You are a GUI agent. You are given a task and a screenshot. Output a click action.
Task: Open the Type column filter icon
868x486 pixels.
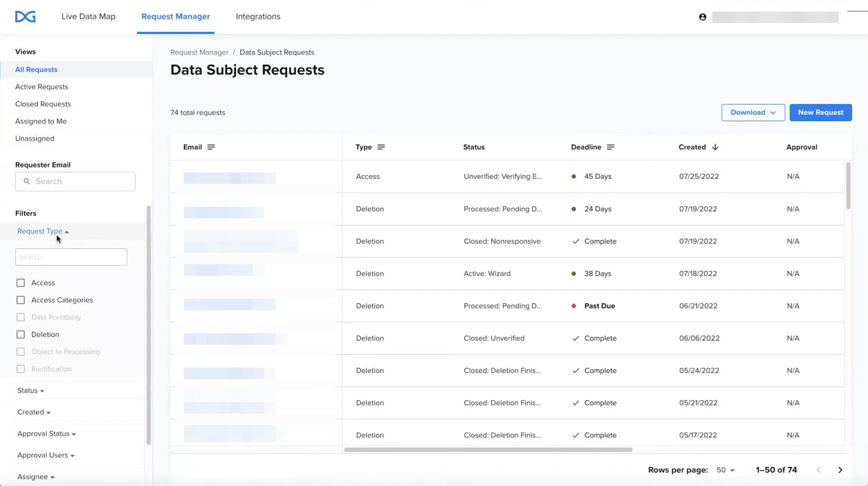[x=381, y=147]
